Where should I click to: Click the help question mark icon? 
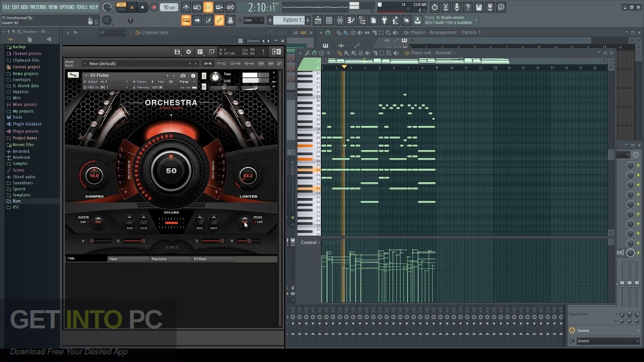point(468,7)
